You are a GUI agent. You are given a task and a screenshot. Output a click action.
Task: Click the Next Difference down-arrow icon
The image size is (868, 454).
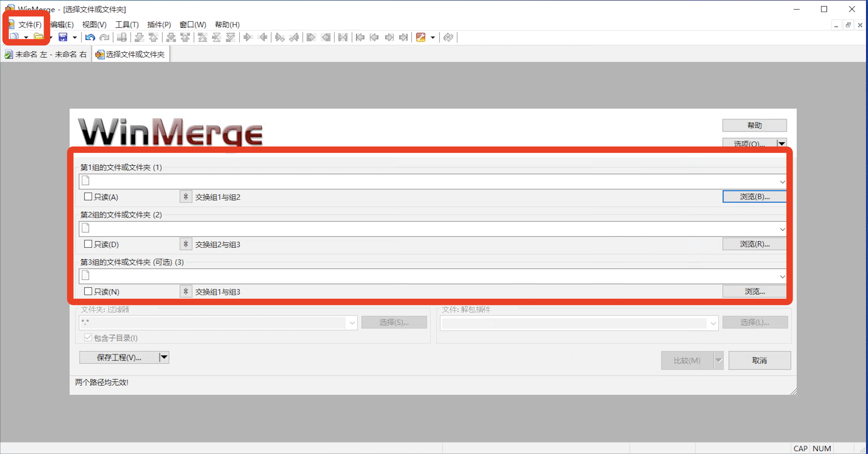click(x=139, y=37)
